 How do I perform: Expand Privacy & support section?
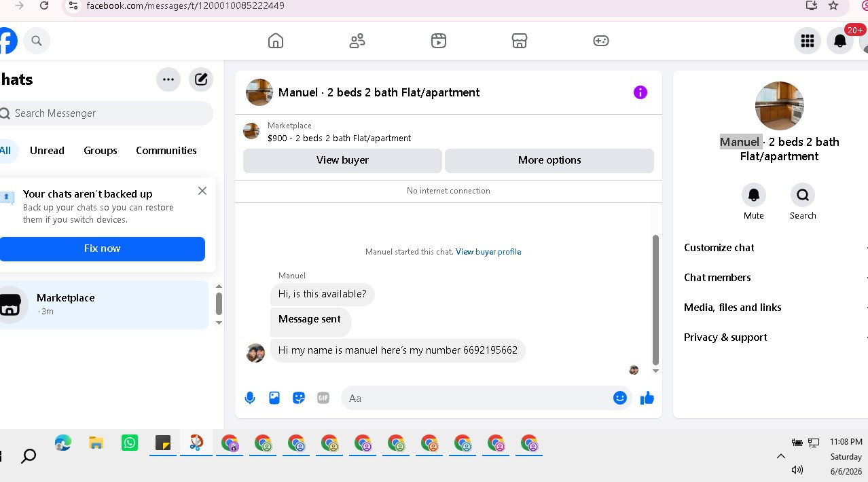pos(776,337)
